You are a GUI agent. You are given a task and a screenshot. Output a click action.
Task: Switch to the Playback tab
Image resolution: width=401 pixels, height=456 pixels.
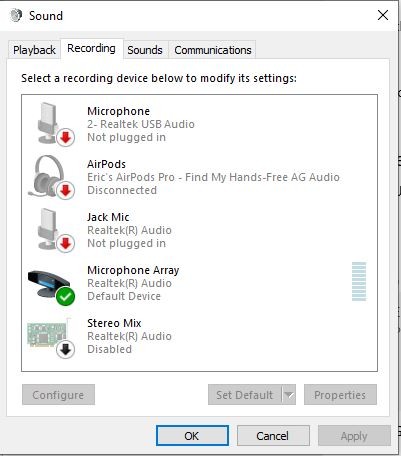click(x=34, y=50)
